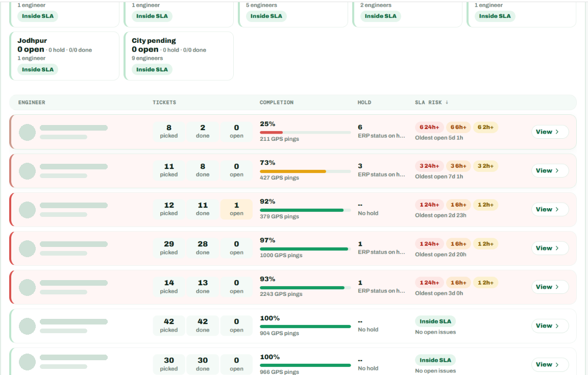Image resolution: width=588 pixels, height=375 pixels.
Task: Click the '8 picked' ticket cell
Action: coord(169,131)
